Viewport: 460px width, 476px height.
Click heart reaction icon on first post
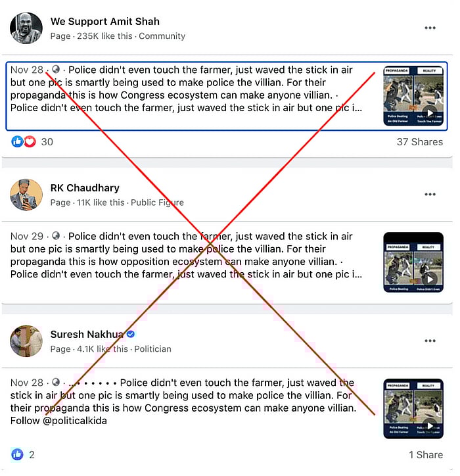click(x=30, y=142)
